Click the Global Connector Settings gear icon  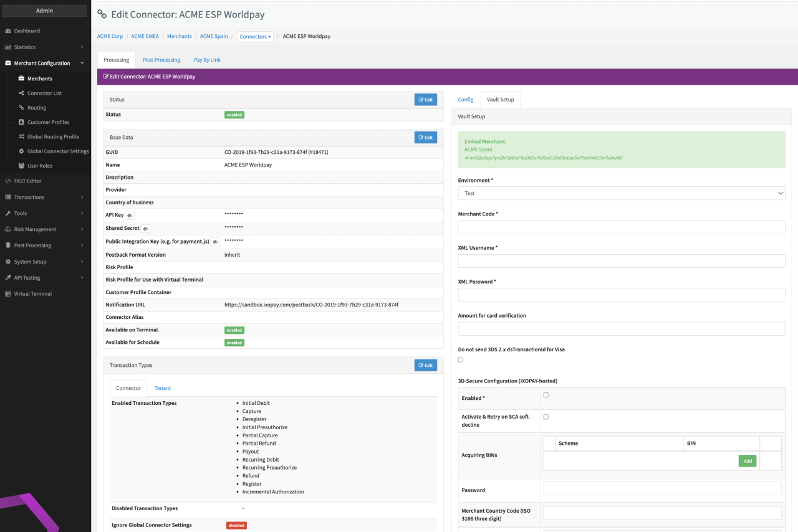pyautogui.click(x=21, y=151)
